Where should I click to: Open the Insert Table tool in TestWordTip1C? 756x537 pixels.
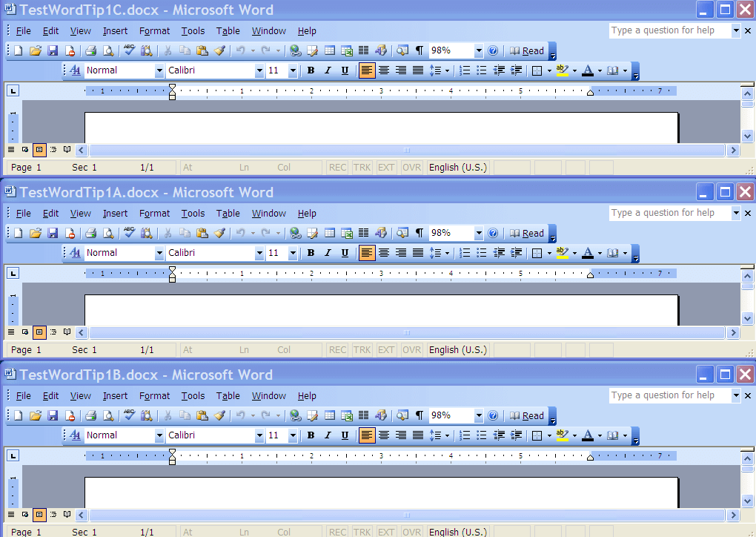click(x=331, y=50)
